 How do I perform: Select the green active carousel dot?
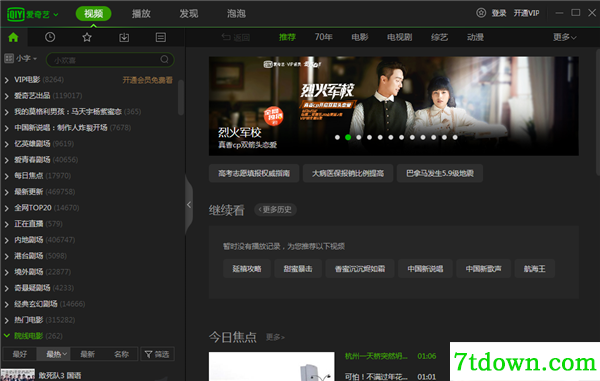(348, 137)
